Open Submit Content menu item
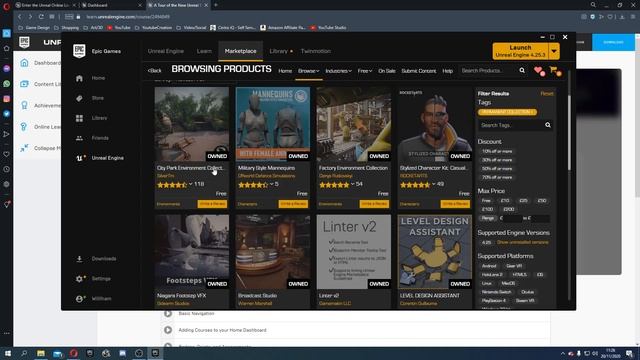Image resolution: width=640 pixels, height=360 pixels. coord(418,71)
